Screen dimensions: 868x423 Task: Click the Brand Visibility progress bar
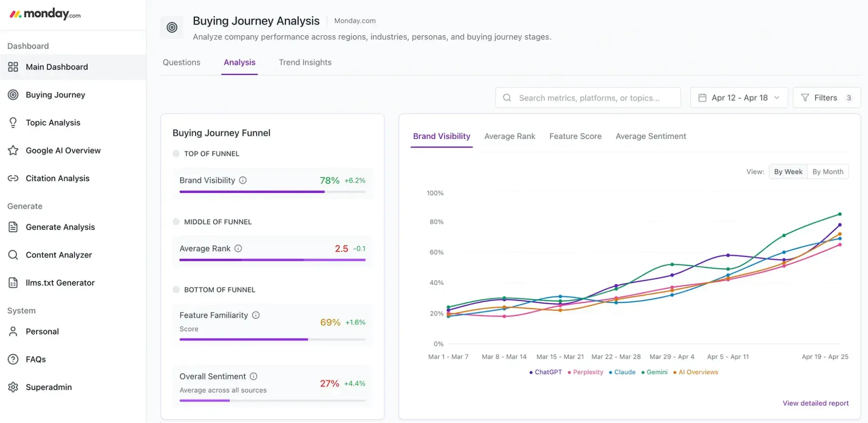click(272, 192)
